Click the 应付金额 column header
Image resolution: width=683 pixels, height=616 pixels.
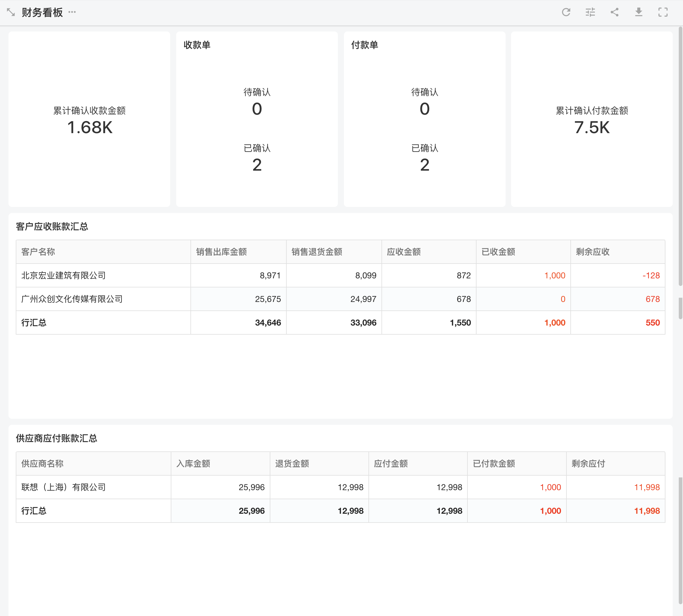click(418, 464)
